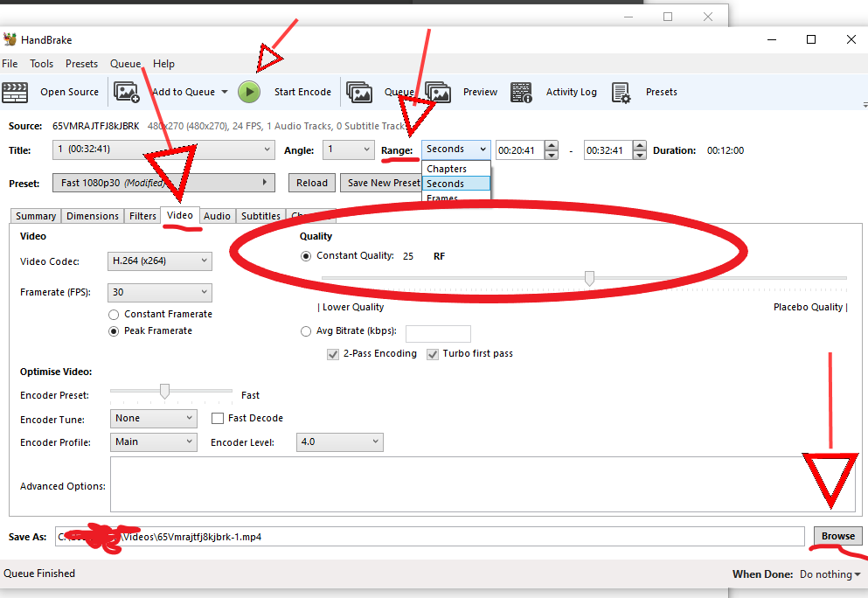Toggle the Turbo first pass checkbox
The image size is (868, 598).
(433, 354)
